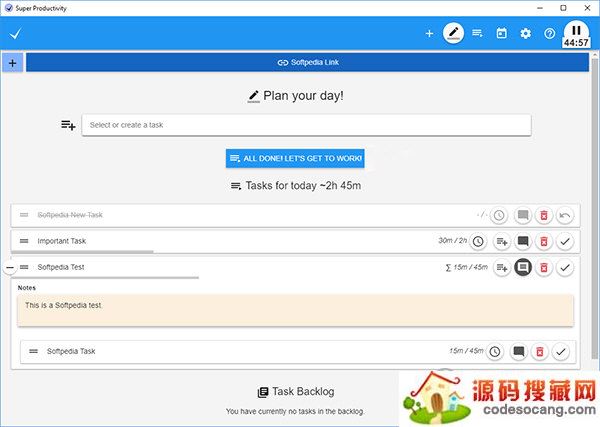The image size is (600, 427).
Task: Mark Important Task as done
Action: pos(565,241)
